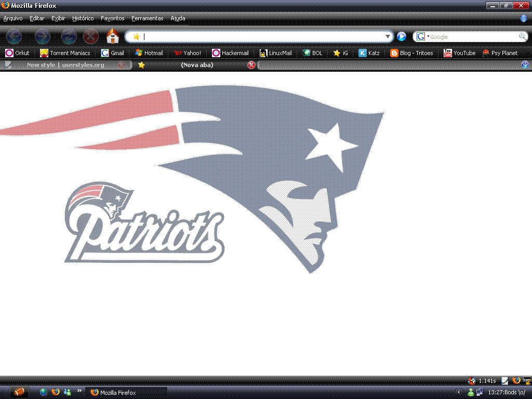Open the Histórico menu
532x399 pixels.
tap(83, 18)
